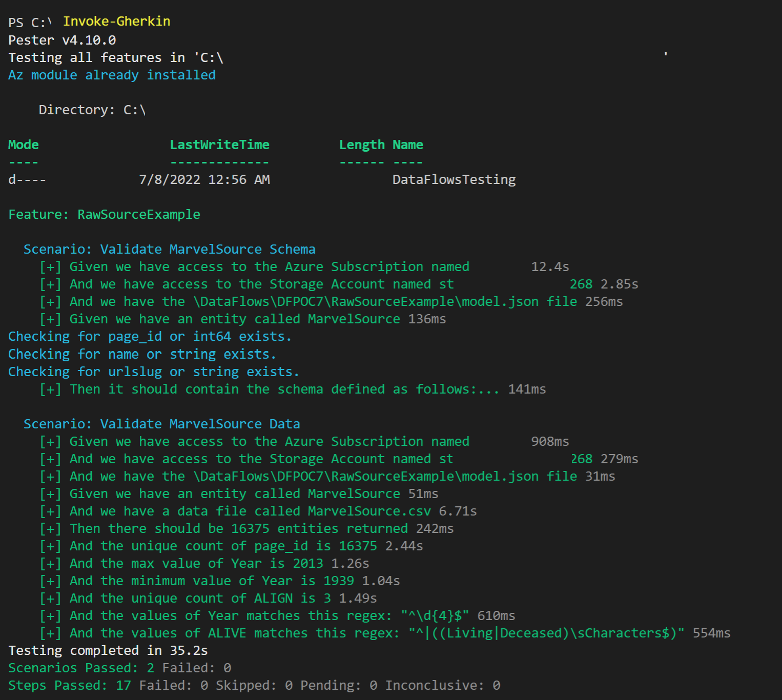Click the 16375 entities returned step
The height and width of the screenshot is (700, 782).
coord(247,529)
